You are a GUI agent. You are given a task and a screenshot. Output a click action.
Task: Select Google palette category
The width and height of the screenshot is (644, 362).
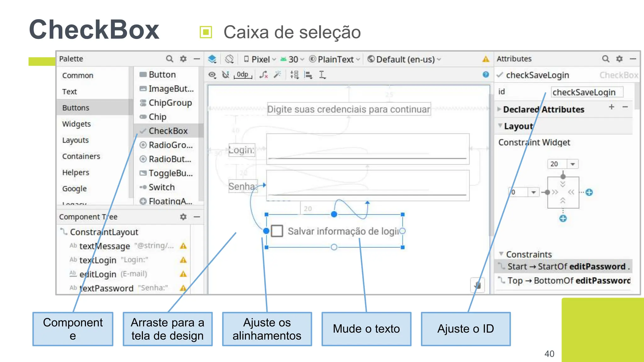pos(75,189)
